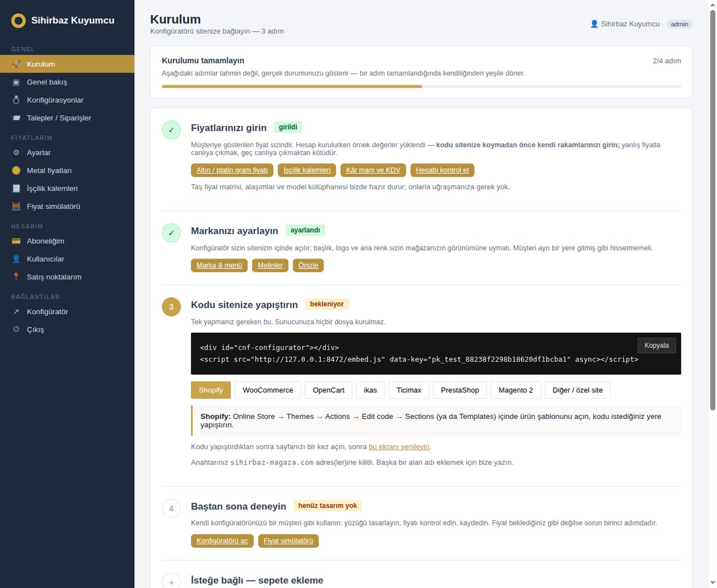Open Konfigürasyonlar from the sidebar

(x=67, y=100)
